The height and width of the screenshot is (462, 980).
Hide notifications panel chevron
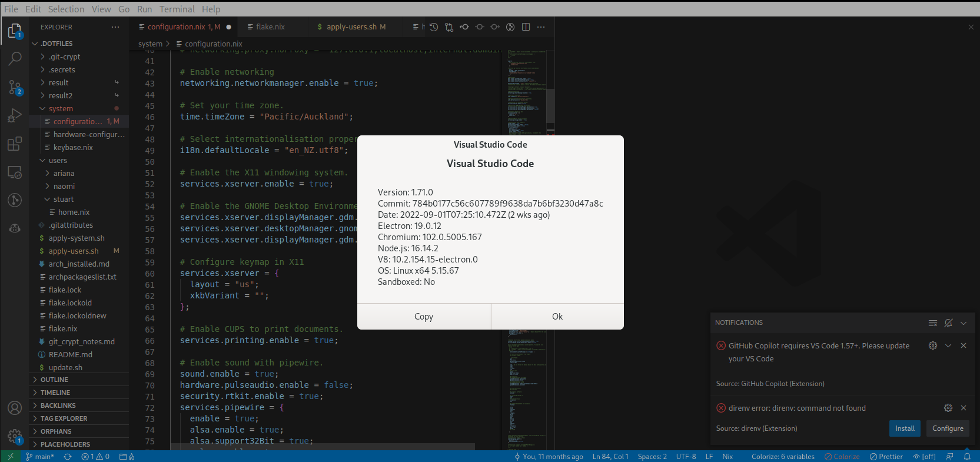pyautogui.click(x=964, y=323)
